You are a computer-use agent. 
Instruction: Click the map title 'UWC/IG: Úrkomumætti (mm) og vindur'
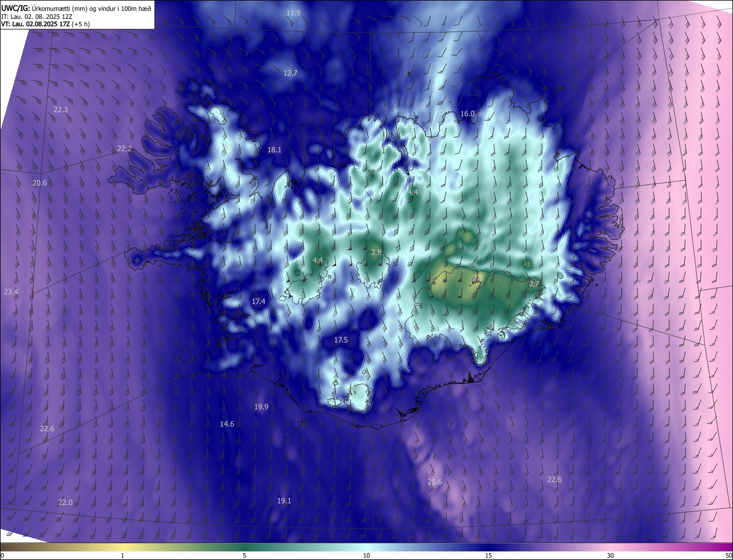coord(76,7)
